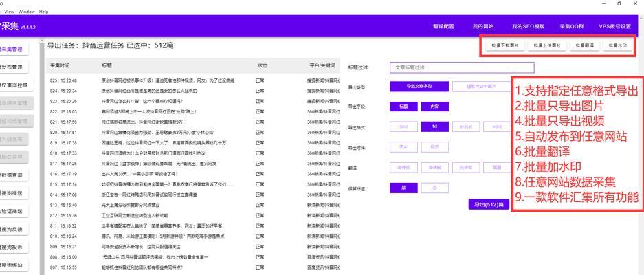The image size is (644, 275).
Task: Click the 采集时间 column header
Action: [x=60, y=65]
